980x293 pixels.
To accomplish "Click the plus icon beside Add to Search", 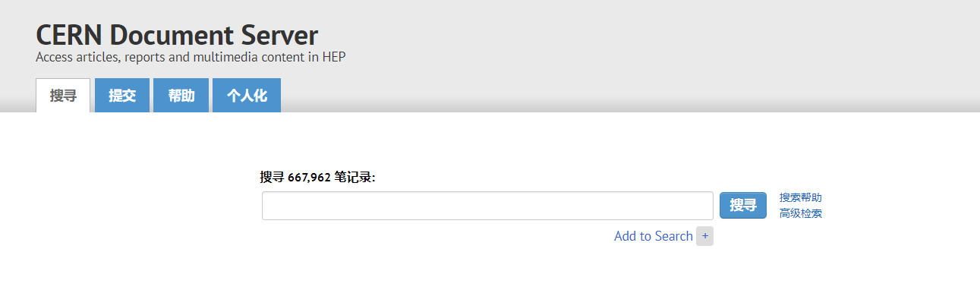I will pyautogui.click(x=704, y=236).
